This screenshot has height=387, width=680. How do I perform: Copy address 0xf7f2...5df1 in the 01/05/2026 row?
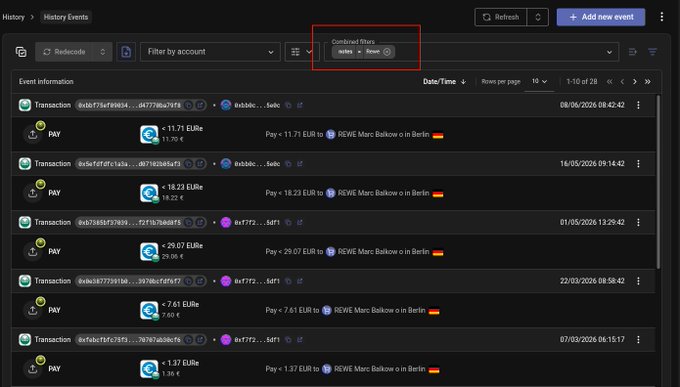coord(288,222)
